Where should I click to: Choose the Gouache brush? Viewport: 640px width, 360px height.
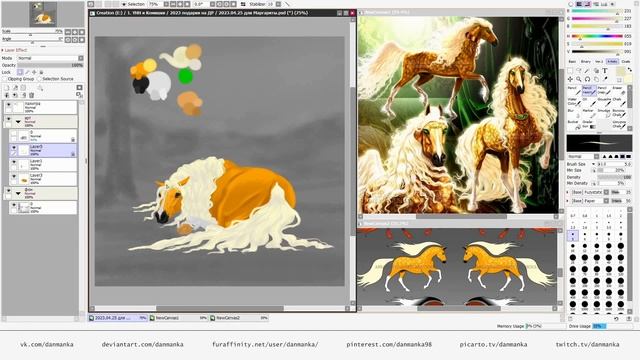tap(604, 102)
